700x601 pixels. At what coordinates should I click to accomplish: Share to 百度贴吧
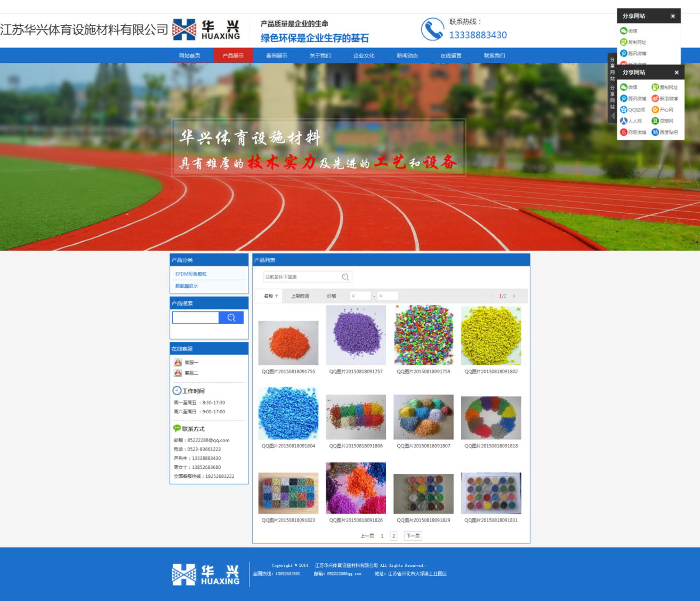click(665, 132)
